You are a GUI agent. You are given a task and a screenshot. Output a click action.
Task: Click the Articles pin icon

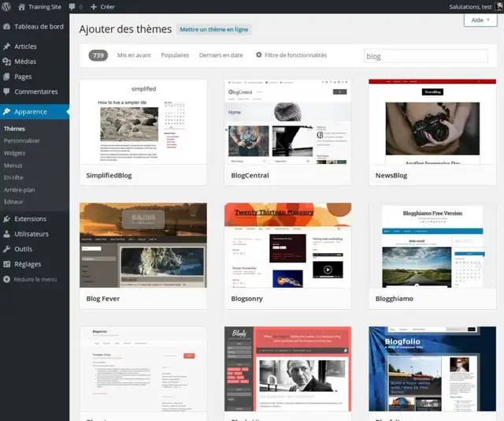[7, 47]
